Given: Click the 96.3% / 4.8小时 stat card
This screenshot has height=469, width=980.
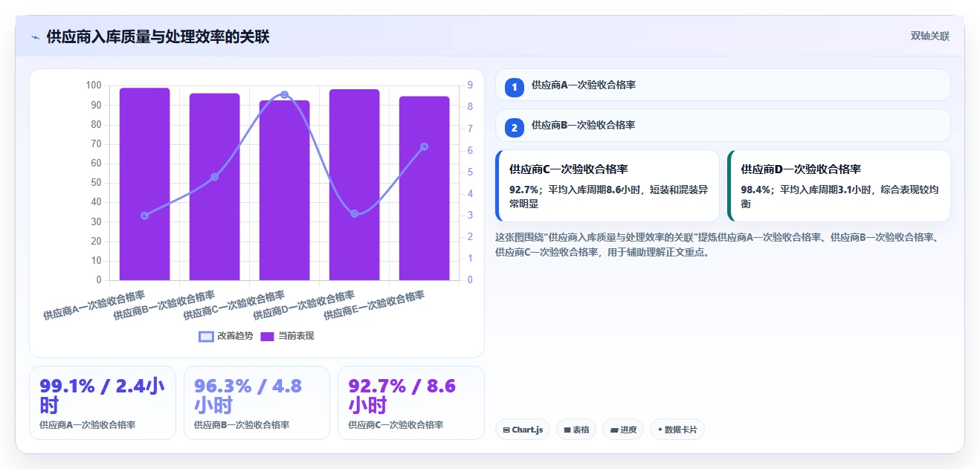Looking at the screenshot, I should [257, 402].
